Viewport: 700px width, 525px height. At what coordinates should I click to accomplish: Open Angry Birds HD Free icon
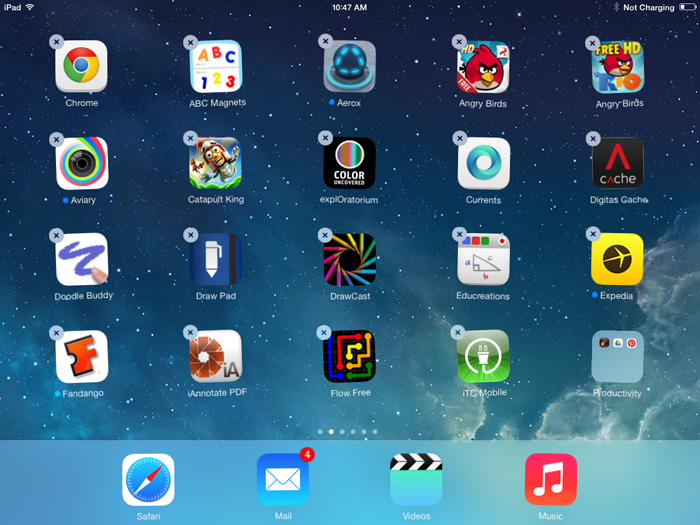483,67
